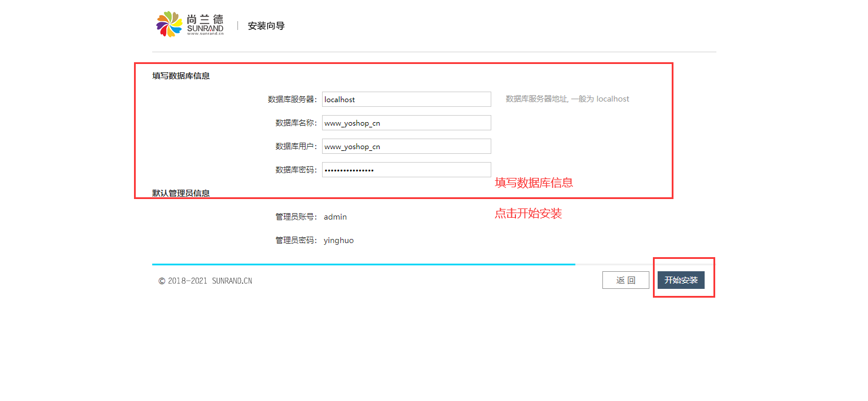Image resolution: width=868 pixels, height=401 pixels.
Task: Click the 开始安装 button
Action: coord(681,280)
